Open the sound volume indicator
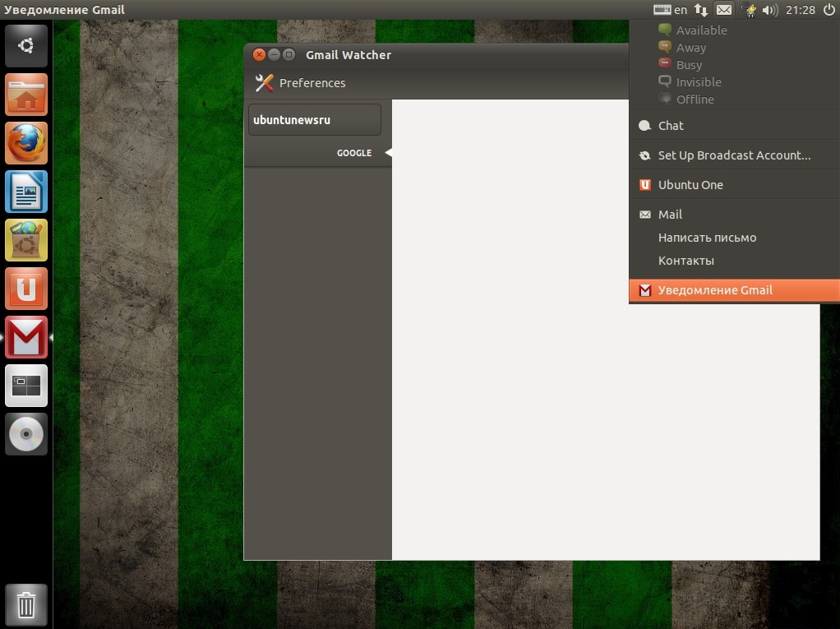Image resolution: width=840 pixels, height=629 pixels. 770,10
